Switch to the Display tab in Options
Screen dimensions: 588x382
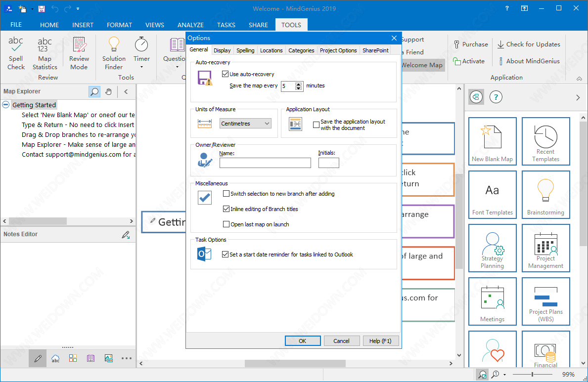(222, 50)
